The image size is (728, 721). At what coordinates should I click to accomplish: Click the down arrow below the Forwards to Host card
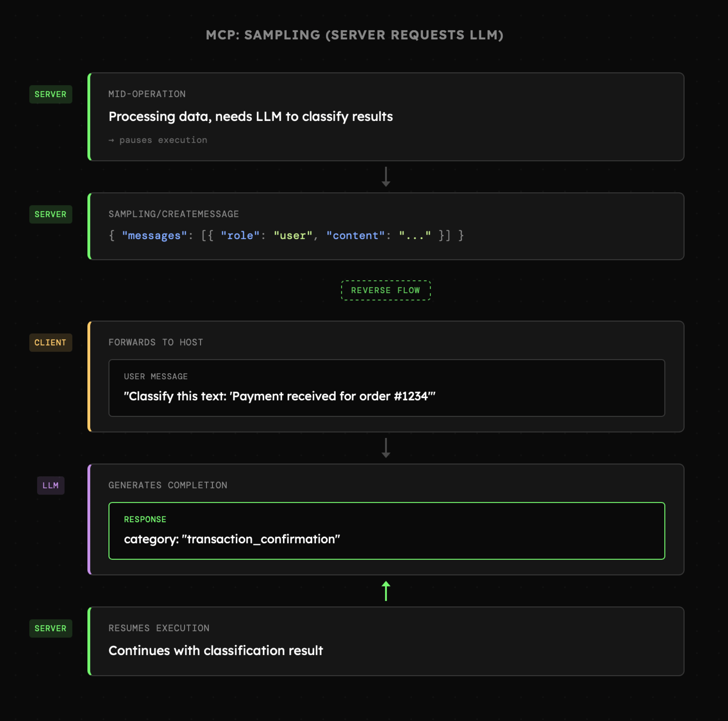pos(386,448)
